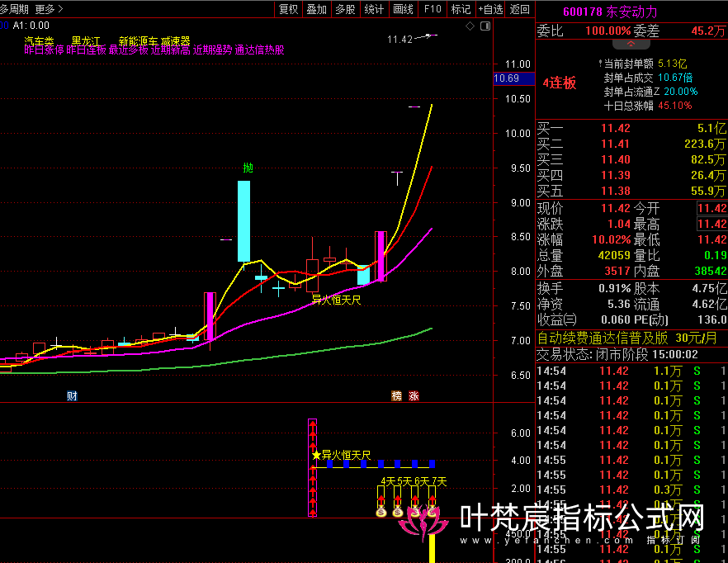Viewport: 728px width, 563px height.
Task: Click 标记 to mark this stock
Action: 461,9
